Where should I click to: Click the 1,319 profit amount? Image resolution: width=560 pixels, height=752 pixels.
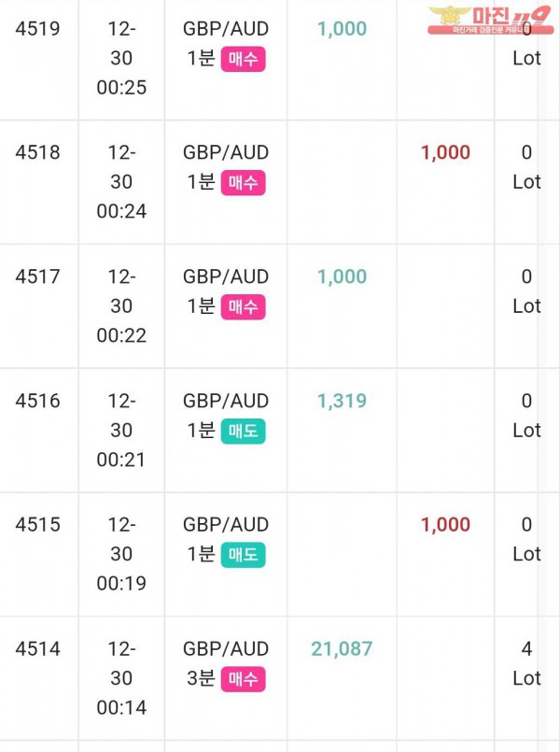pos(342,401)
